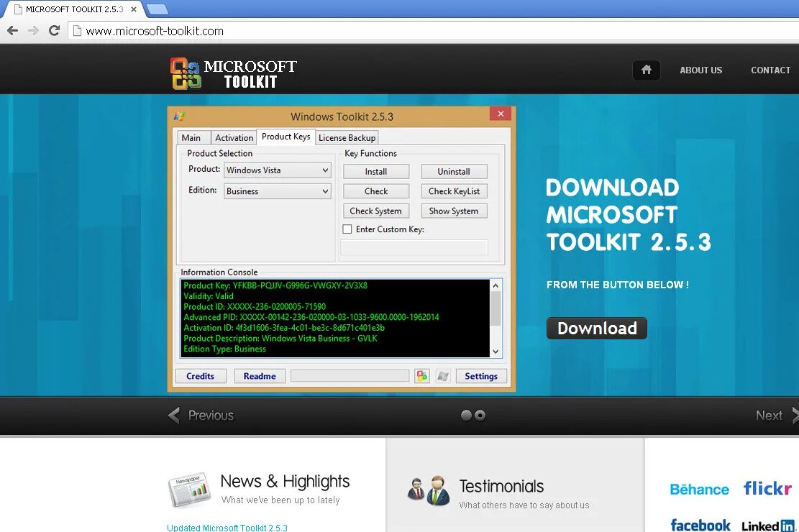799x532 pixels.
Task: Select the second slide indicator dot
Action: 480,416
